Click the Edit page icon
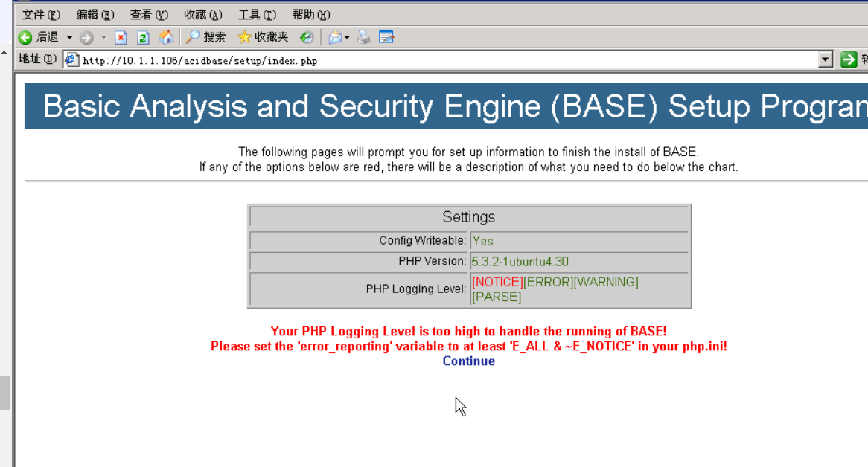 point(386,38)
